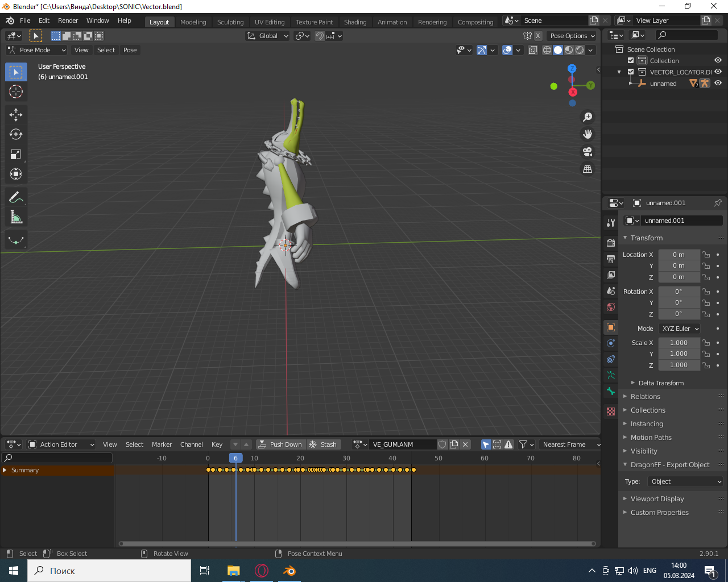Open Global transform orientation dropdown

click(x=267, y=36)
